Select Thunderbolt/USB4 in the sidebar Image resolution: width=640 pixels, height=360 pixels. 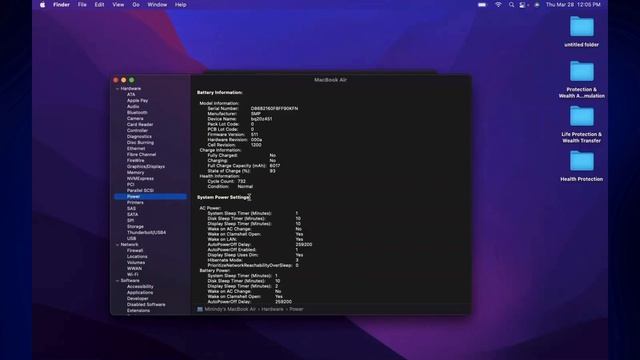pos(147,232)
